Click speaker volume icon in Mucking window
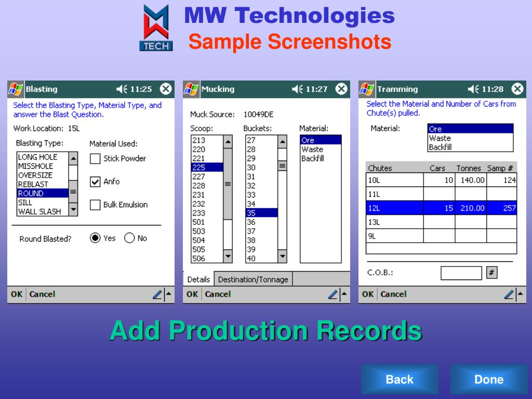This screenshot has height=399, width=532. click(x=298, y=89)
